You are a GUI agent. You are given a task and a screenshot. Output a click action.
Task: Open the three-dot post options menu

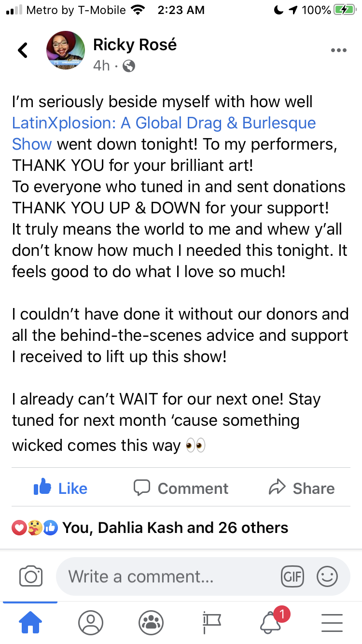(338, 51)
